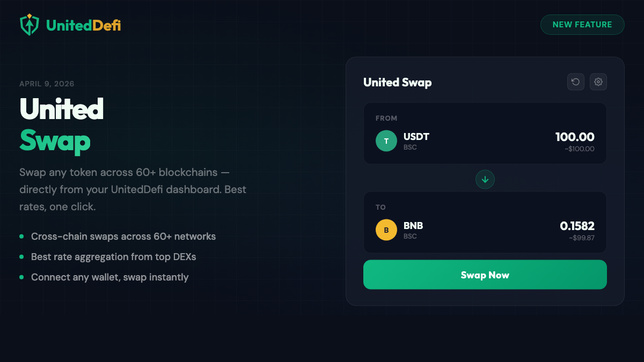The width and height of the screenshot is (644, 362).
Task: Click the April 9, 2026 date label
Action: (47, 84)
